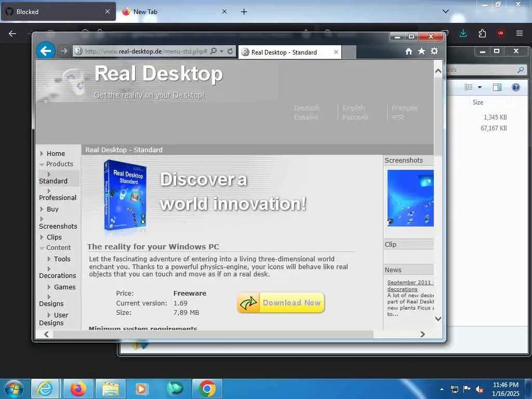Collapse the Products section in sidebar
Image resolution: width=532 pixels, height=399 pixels.
(x=59, y=164)
